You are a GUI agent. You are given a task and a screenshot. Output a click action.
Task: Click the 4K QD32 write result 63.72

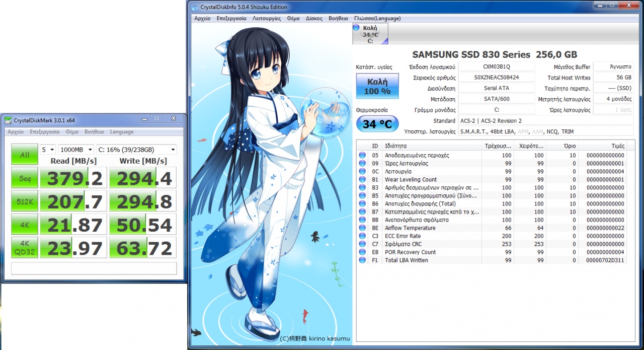pos(143,247)
